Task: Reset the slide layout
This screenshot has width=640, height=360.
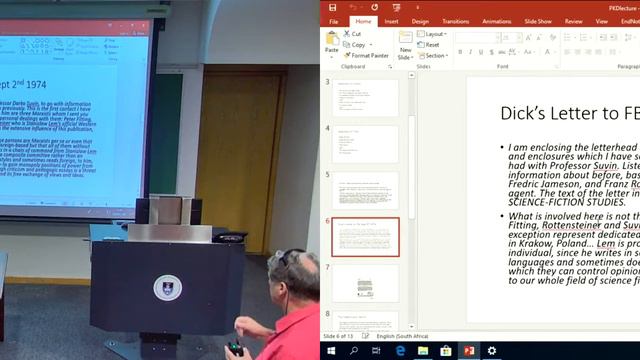Action: click(428, 44)
